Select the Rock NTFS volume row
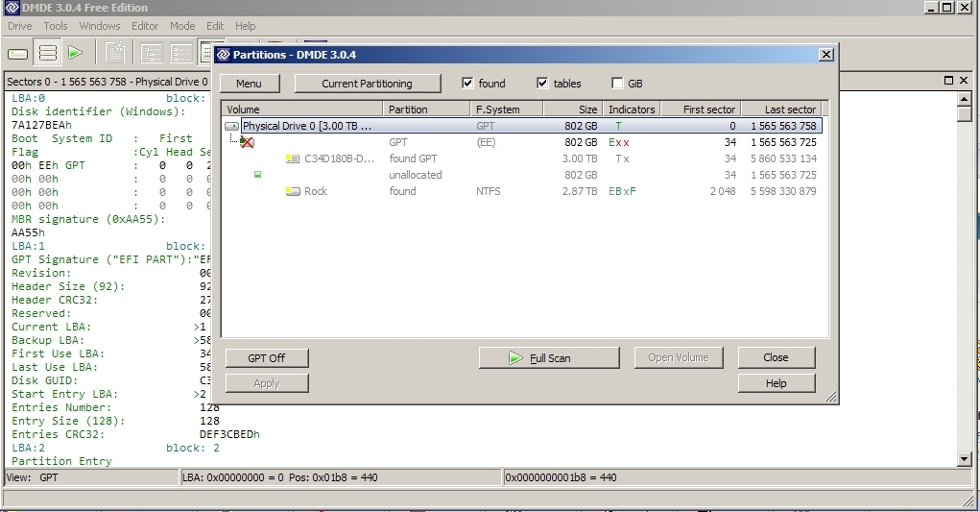The height and width of the screenshot is (512, 980). coord(522,191)
